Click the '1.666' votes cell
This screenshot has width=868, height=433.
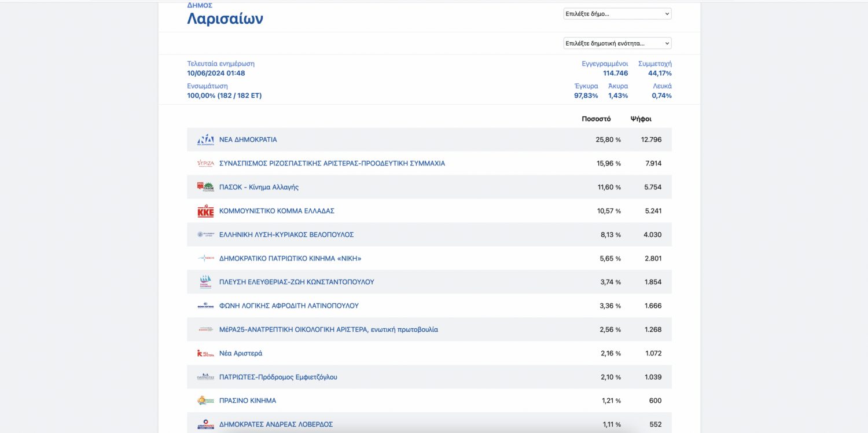click(x=653, y=306)
